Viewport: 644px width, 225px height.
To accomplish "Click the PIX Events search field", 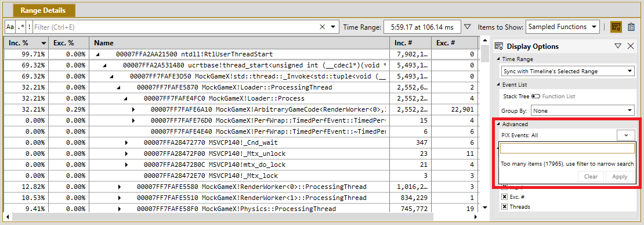I will tap(567, 148).
